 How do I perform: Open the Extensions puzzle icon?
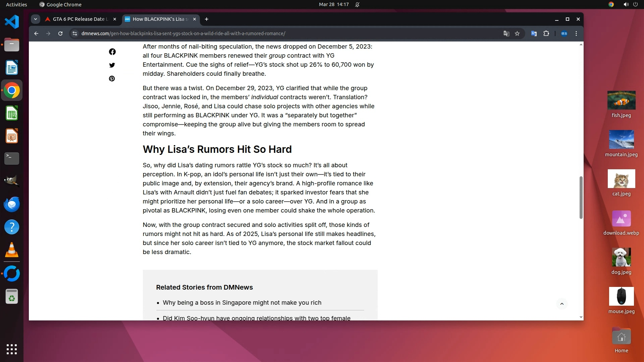pos(546,34)
